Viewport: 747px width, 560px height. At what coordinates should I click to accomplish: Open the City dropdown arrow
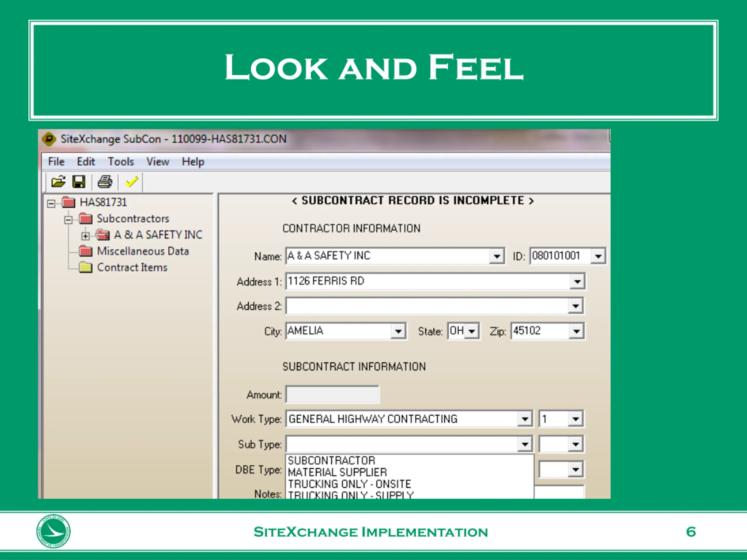point(398,331)
